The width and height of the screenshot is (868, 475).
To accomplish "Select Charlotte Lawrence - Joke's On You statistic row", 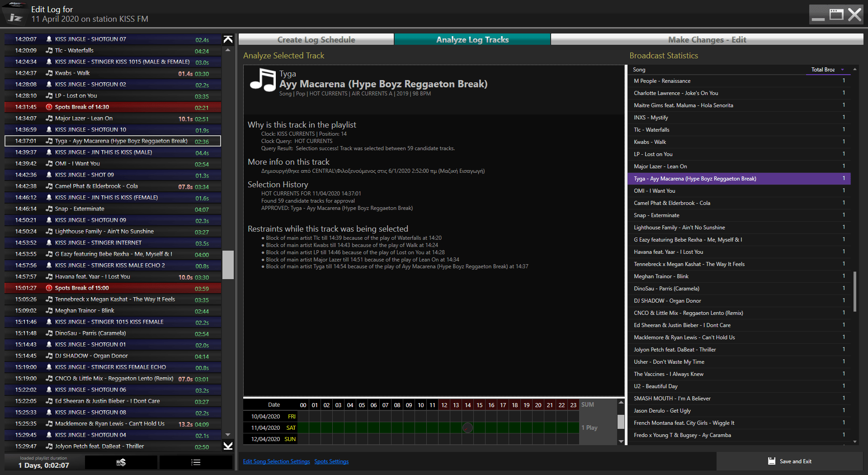I will click(x=740, y=93).
